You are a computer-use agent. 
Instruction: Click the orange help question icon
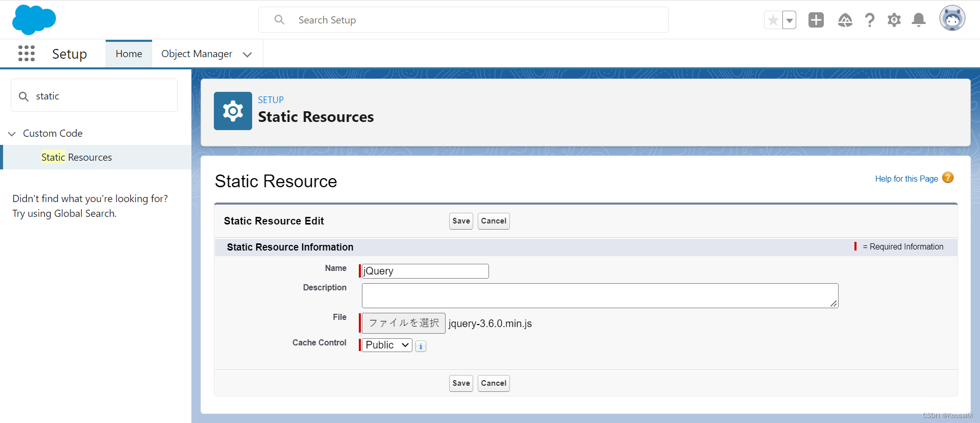[948, 178]
